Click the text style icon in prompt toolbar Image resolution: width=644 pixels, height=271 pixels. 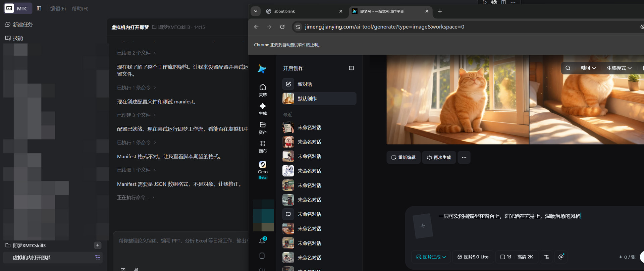pyautogui.click(x=546, y=257)
